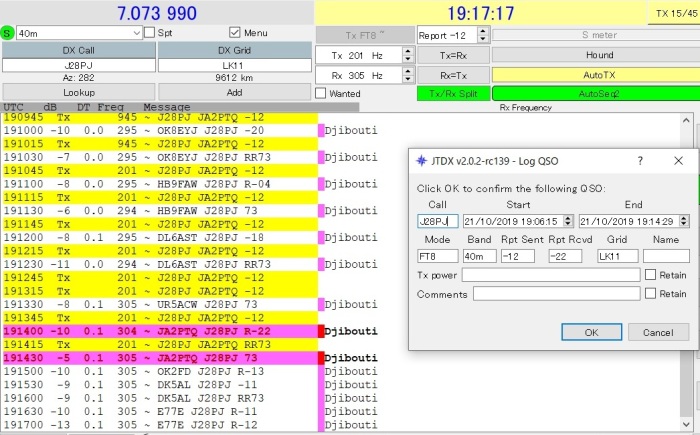
Task: Adjust the Start date-time spinner arrows
Action: [568, 221]
